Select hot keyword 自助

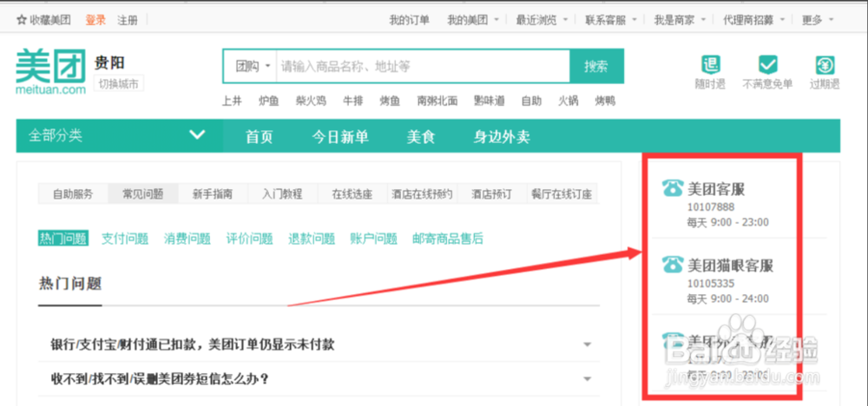(531, 101)
